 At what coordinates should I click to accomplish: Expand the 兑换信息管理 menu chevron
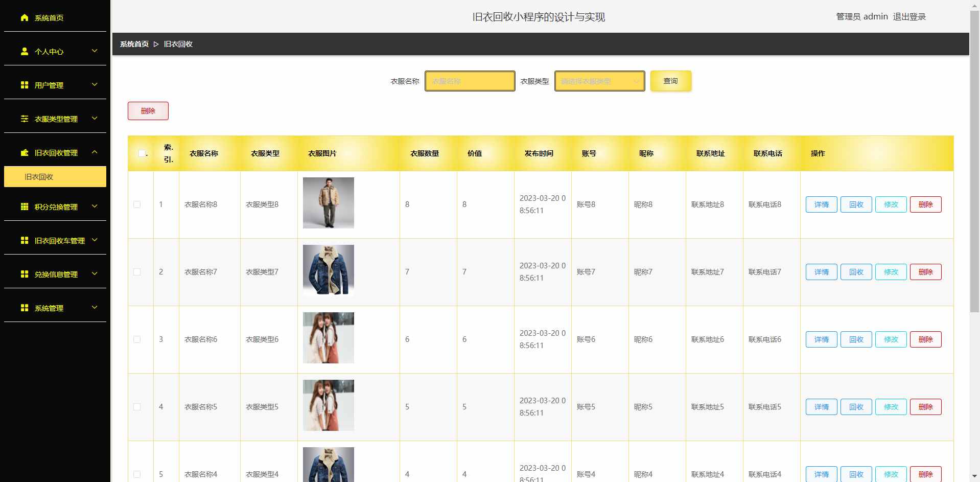[95, 274]
